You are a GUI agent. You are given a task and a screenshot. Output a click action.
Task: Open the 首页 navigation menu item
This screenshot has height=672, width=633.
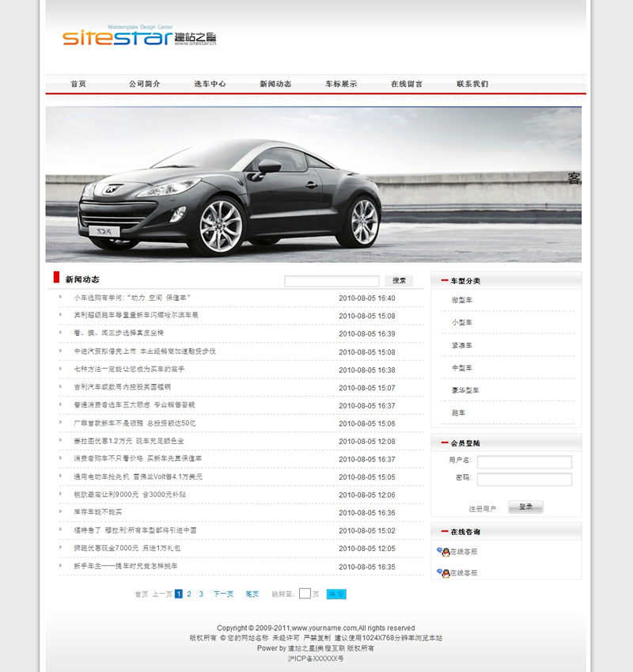point(78,84)
